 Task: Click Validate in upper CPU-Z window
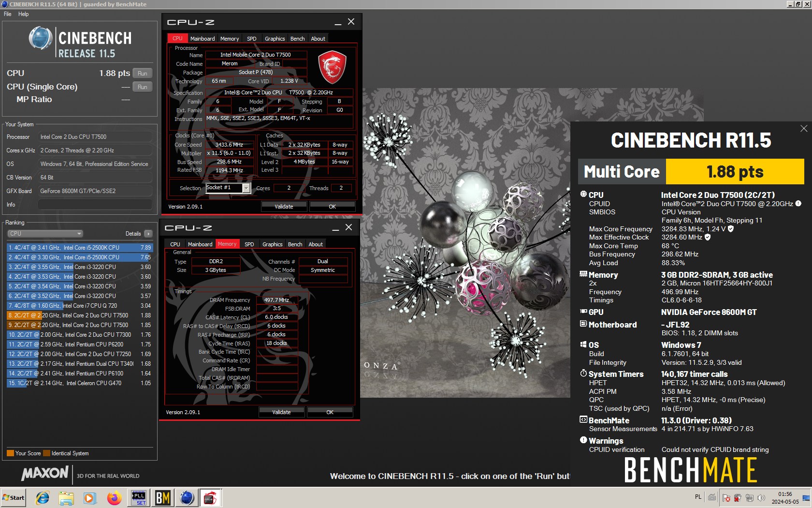(284, 207)
